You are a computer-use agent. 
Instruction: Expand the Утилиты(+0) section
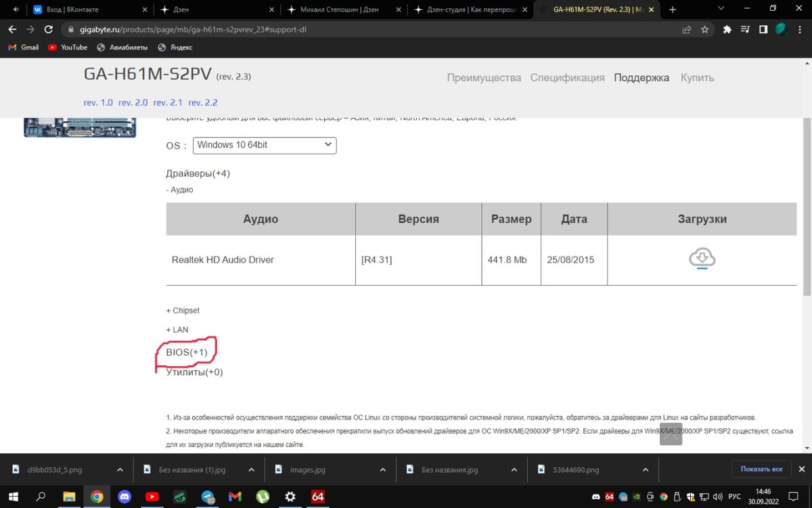(x=194, y=372)
